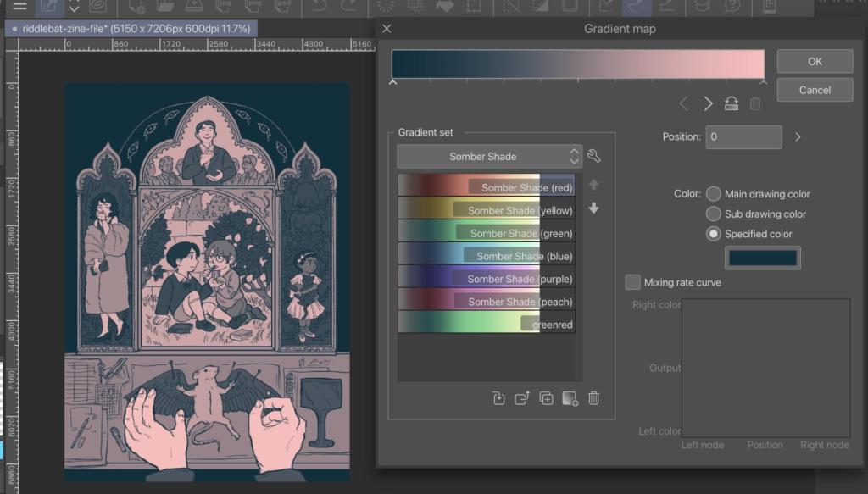Image resolution: width=868 pixels, height=494 pixels.
Task: Enable the Mixing rate curve checkbox
Action: tap(632, 282)
